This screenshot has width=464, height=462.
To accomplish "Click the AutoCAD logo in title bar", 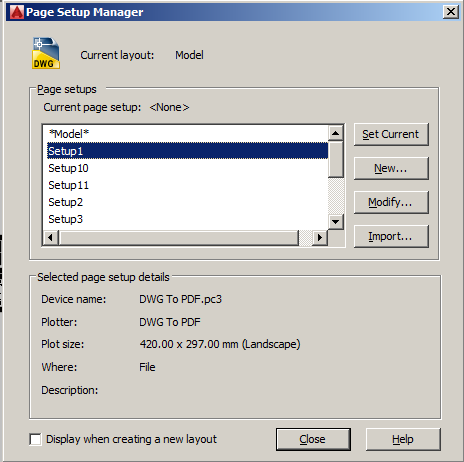I will pyautogui.click(x=17, y=12).
